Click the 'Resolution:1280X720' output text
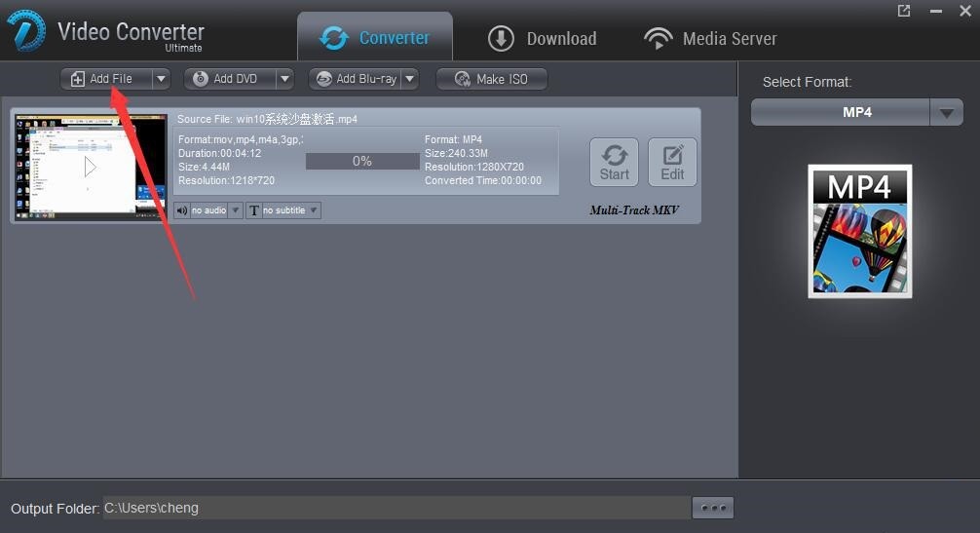 pos(474,167)
